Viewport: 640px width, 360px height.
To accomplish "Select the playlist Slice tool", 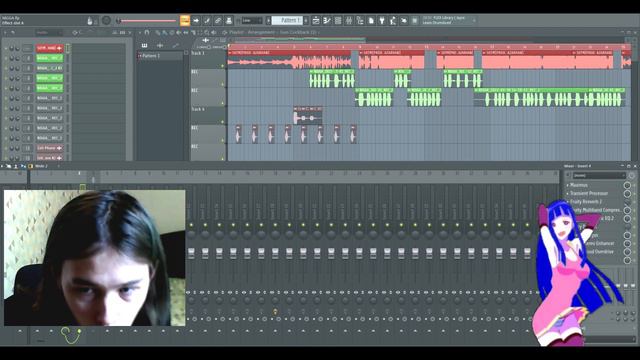I will (x=193, y=33).
